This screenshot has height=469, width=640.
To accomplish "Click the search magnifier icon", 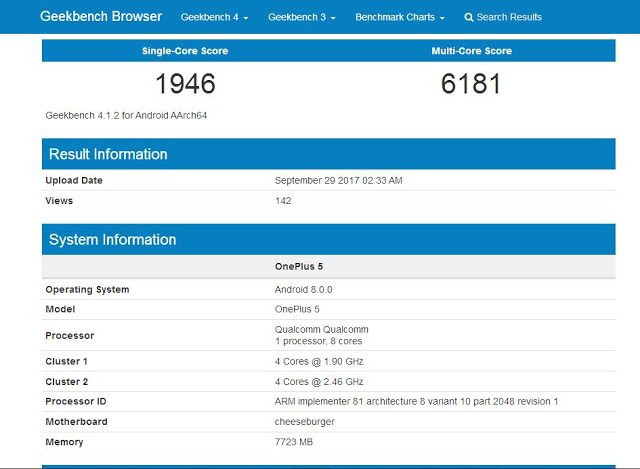I will [469, 18].
